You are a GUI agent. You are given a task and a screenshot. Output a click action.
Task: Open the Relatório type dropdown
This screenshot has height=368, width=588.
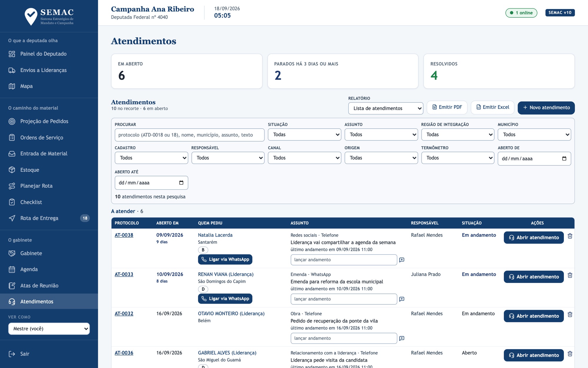385,108
